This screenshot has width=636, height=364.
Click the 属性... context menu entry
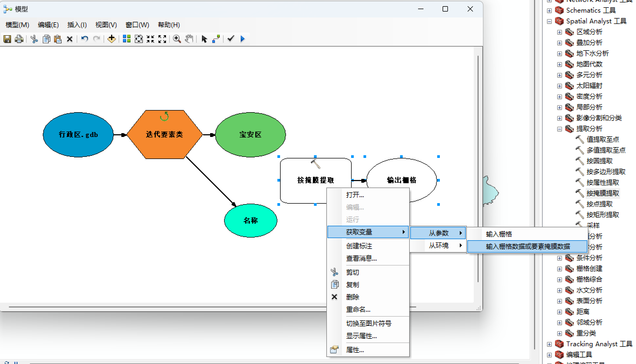355,350
